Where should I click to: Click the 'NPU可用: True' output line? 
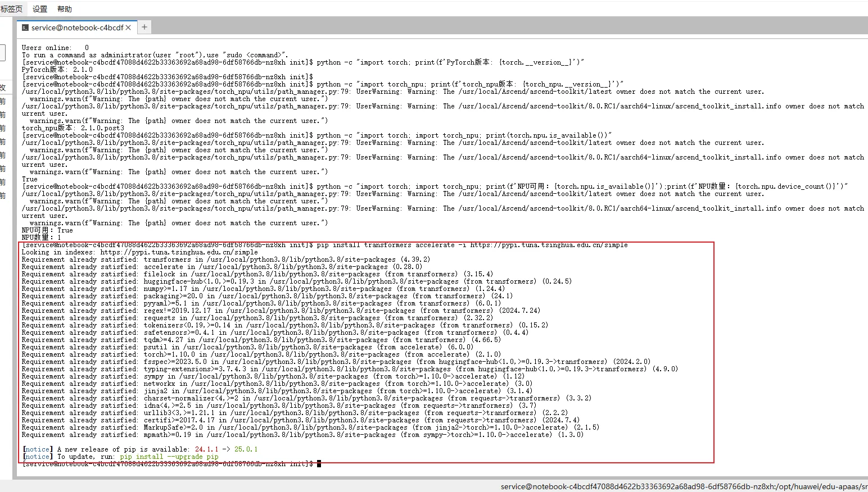click(48, 230)
